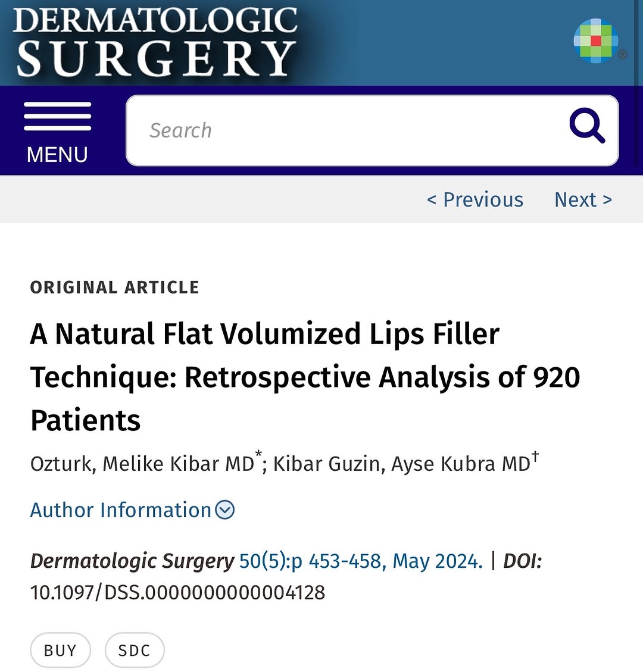Click the asterisk footnote after Melike Kibar MD
This screenshot has width=643, height=672.
258,455
